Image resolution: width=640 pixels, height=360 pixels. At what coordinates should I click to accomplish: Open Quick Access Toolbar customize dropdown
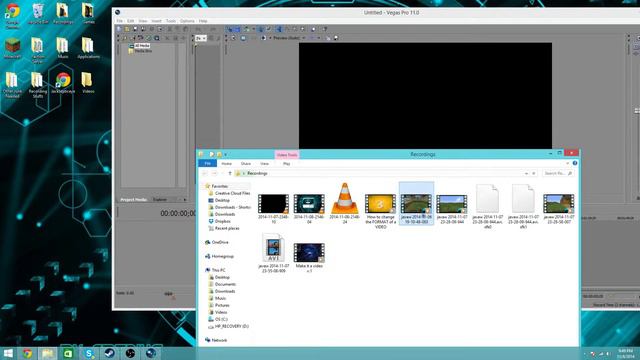(x=225, y=155)
